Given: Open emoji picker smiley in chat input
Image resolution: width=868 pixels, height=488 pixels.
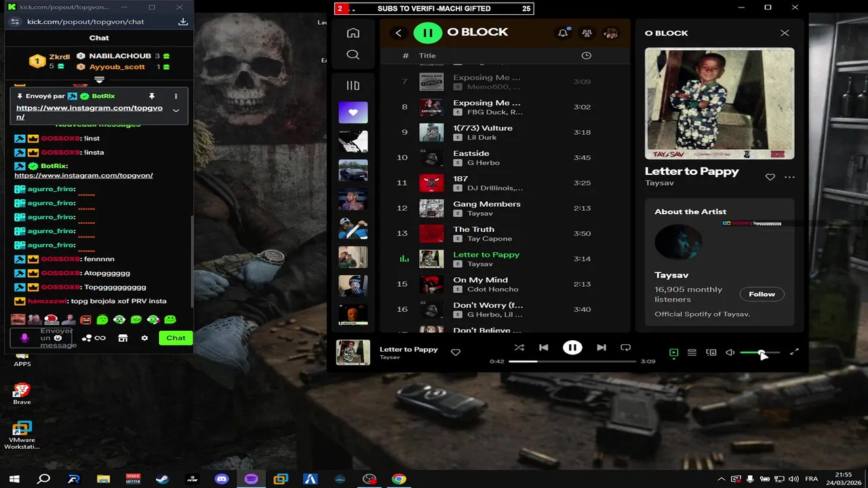Looking at the screenshot, I should click(58, 338).
